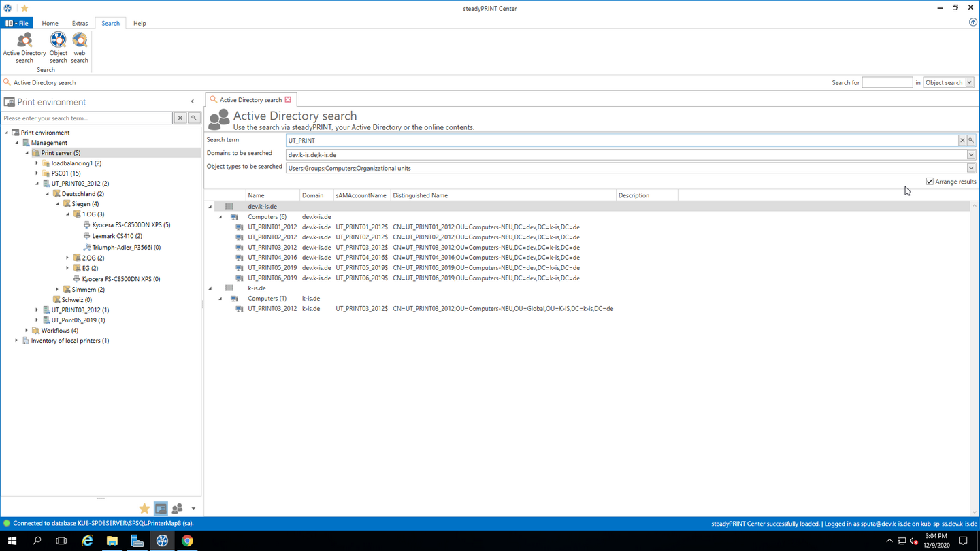Expand the loadbalancing1 (2) node
This screenshot has width=980, height=551.
click(37, 163)
